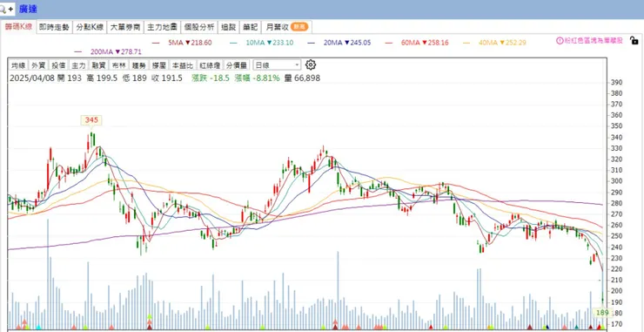Open the 即時走勢 tab
Viewport: 644px width, 332px height.
click(x=54, y=27)
